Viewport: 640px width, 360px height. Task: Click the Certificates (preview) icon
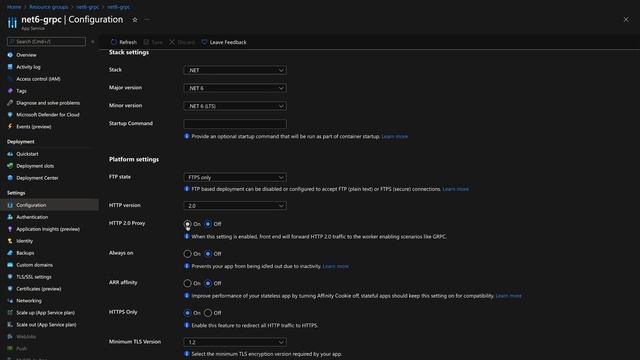[10, 289]
